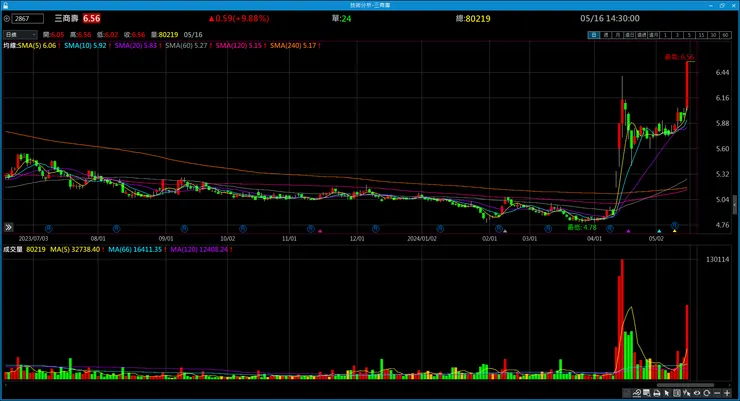Click the horizontal chart scrollbar thumb

click(685, 385)
